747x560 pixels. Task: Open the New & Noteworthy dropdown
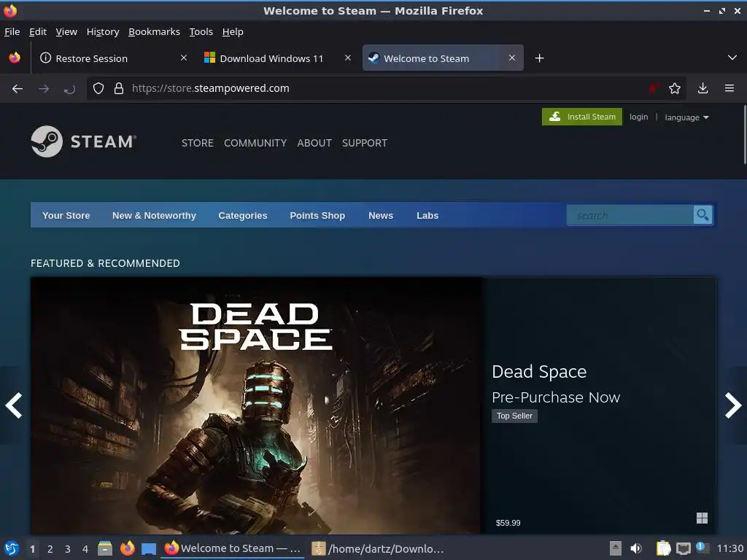coord(154,215)
